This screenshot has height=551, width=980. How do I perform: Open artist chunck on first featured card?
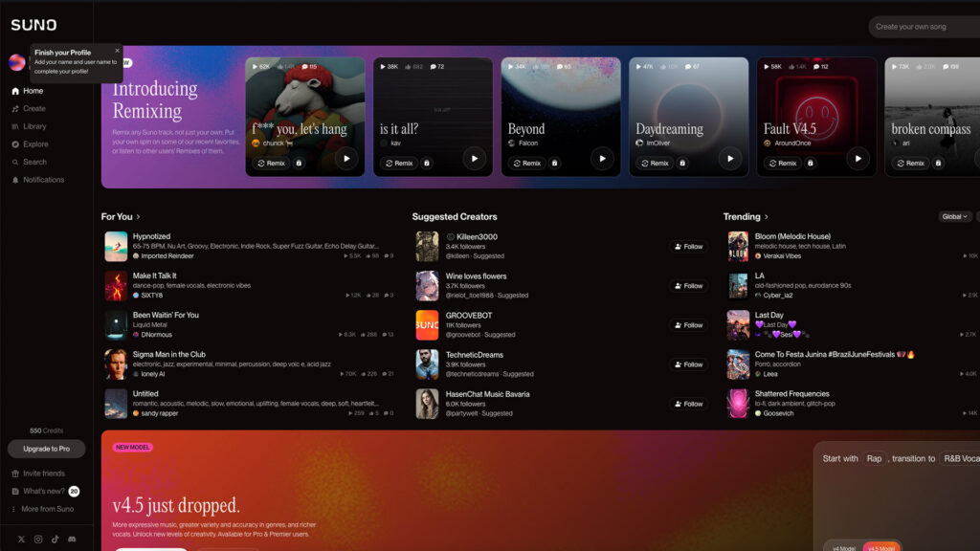[x=273, y=143]
